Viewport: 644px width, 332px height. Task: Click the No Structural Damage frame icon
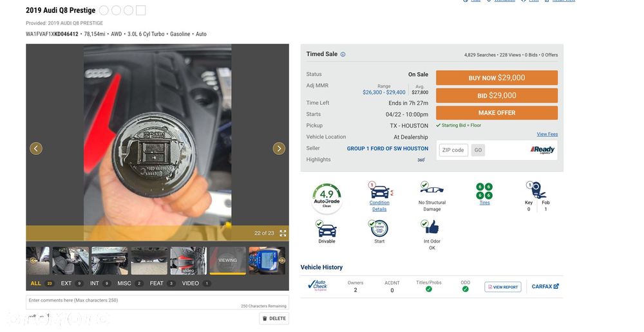click(x=431, y=189)
